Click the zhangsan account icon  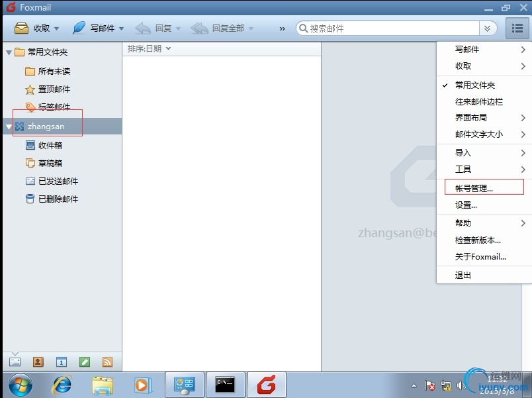click(x=19, y=126)
